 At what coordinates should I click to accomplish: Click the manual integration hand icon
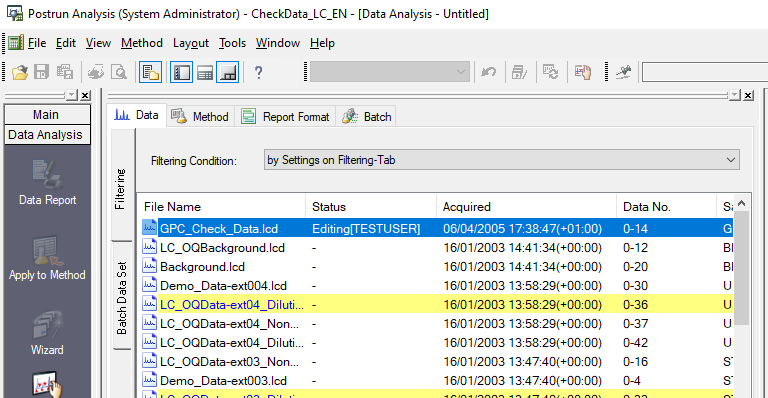(x=583, y=72)
